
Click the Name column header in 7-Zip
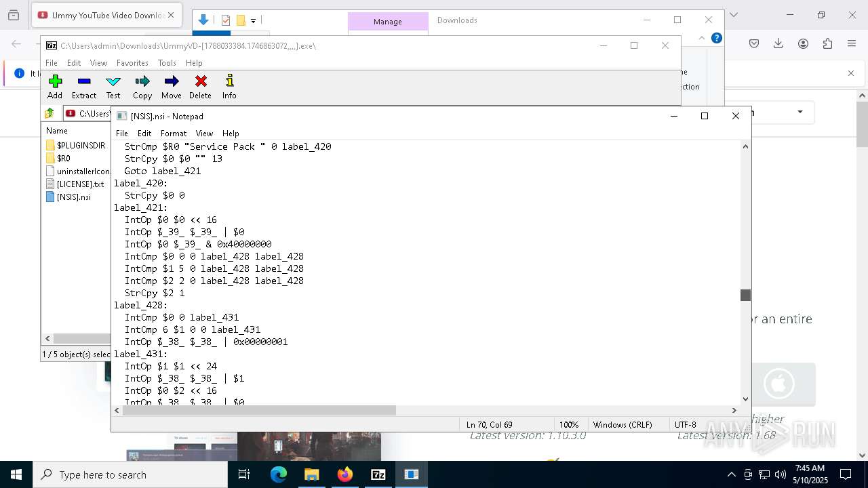(57, 130)
